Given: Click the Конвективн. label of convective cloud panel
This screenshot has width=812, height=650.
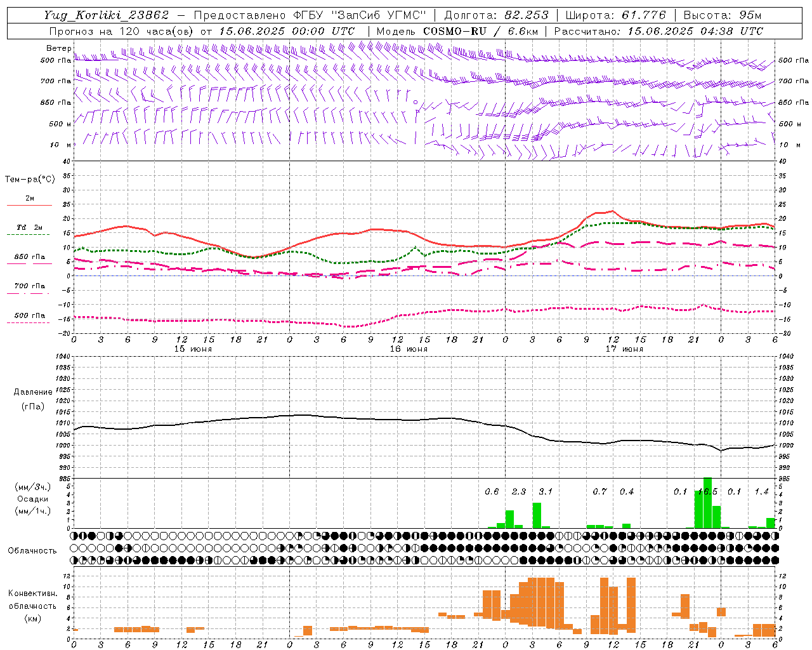Looking at the screenshot, I should pyautogui.click(x=33, y=594).
